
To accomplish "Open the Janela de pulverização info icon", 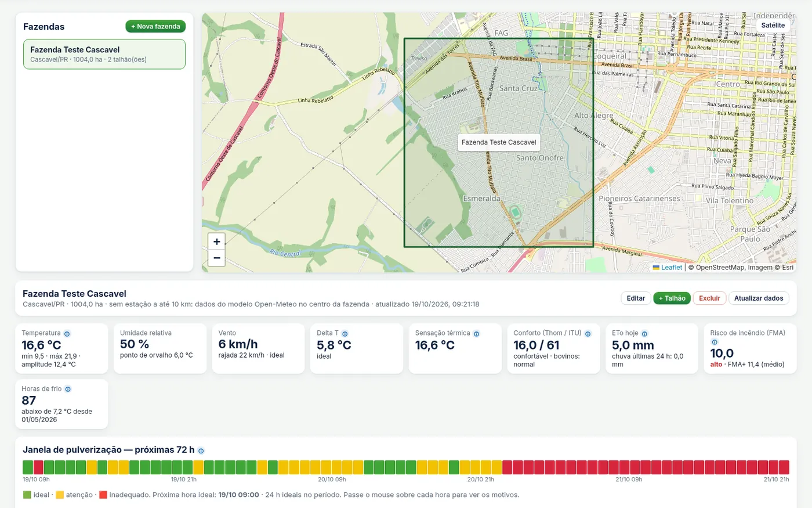I will tap(201, 451).
